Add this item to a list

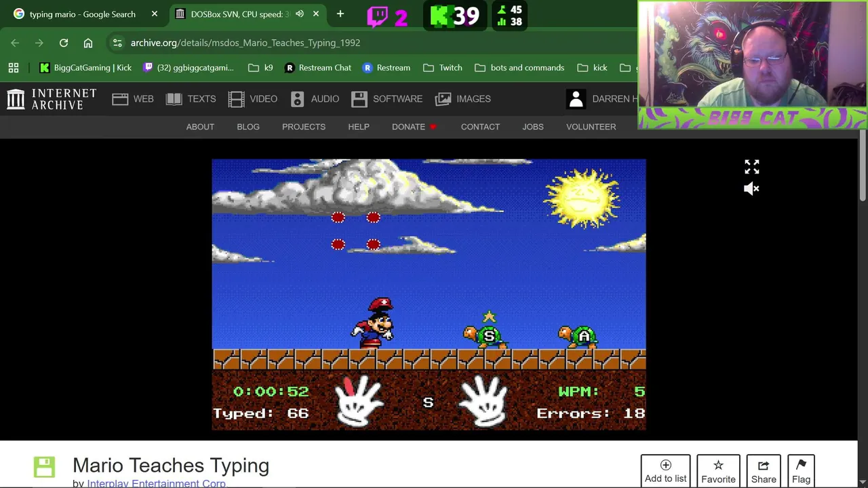665,471
